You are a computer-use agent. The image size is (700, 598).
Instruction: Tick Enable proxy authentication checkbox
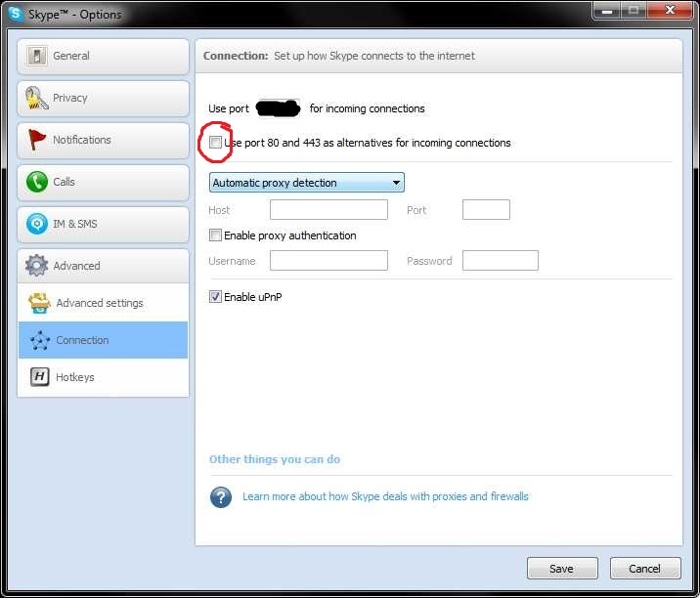click(215, 235)
